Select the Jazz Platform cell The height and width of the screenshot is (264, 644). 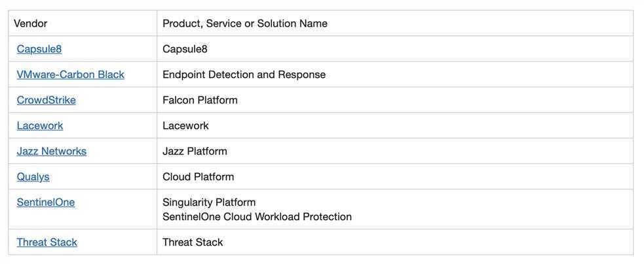[x=195, y=151]
